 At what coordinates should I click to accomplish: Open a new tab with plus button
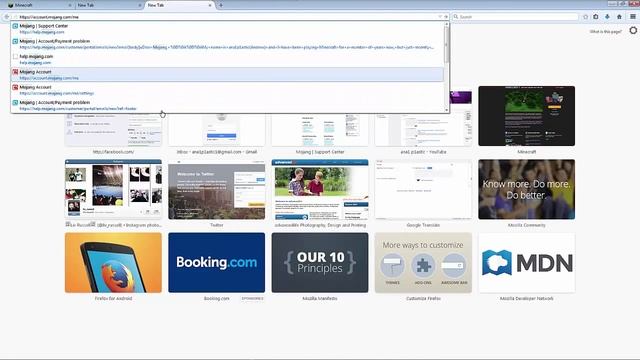[221, 5]
